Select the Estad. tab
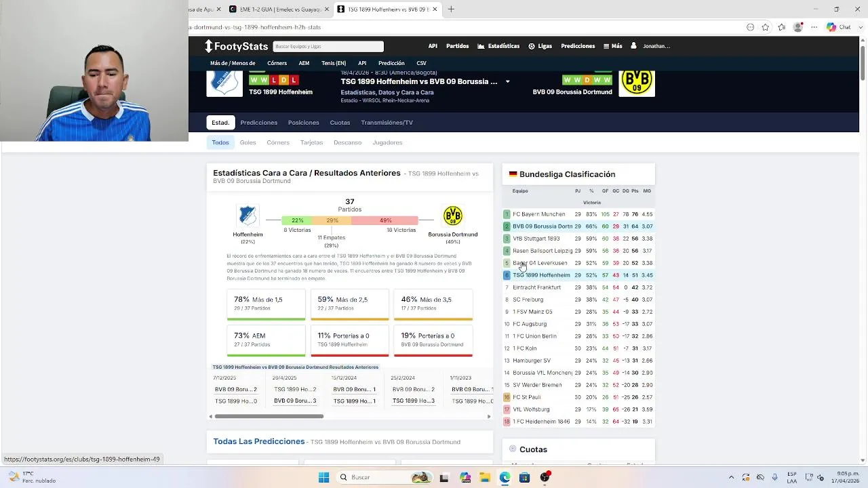868x488 pixels. coord(220,123)
